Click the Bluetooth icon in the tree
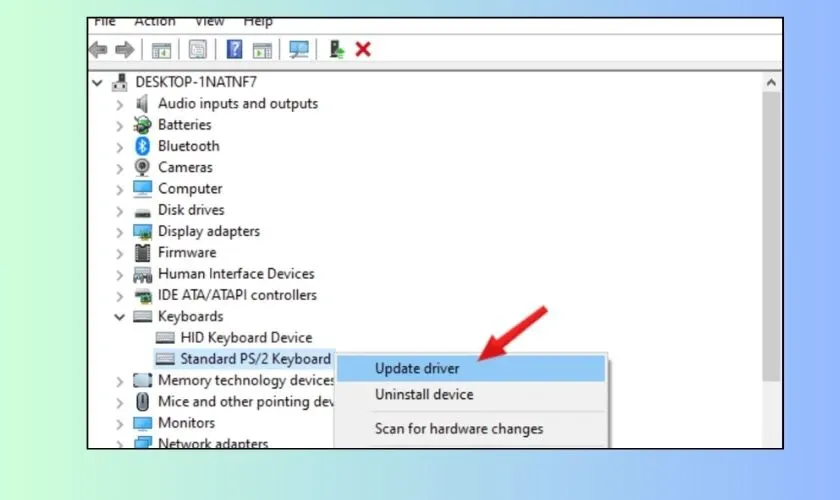 143,146
